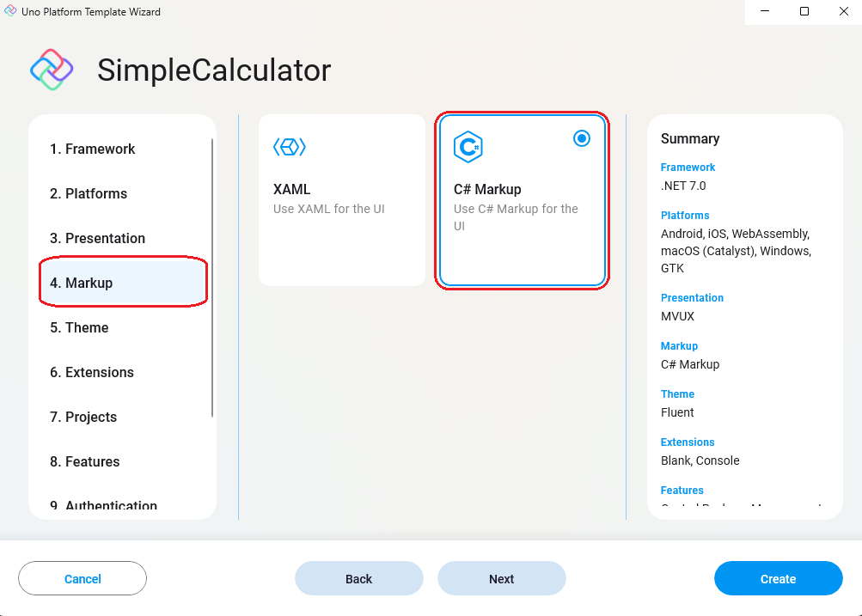Open the 2. Platforms step
862x616 pixels.
coord(87,193)
